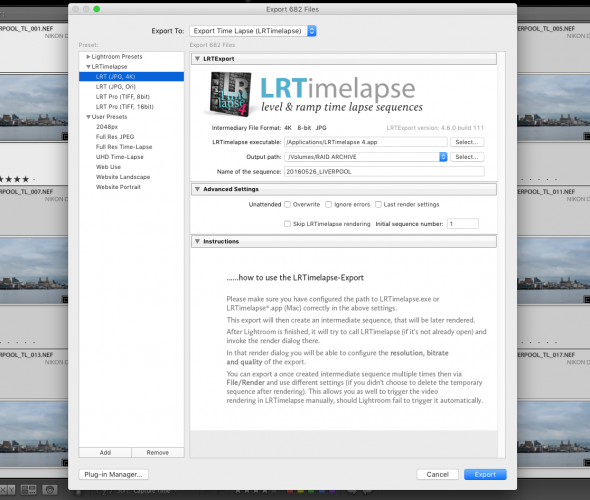Check Skip LRTimelapse rendering

tap(287, 224)
